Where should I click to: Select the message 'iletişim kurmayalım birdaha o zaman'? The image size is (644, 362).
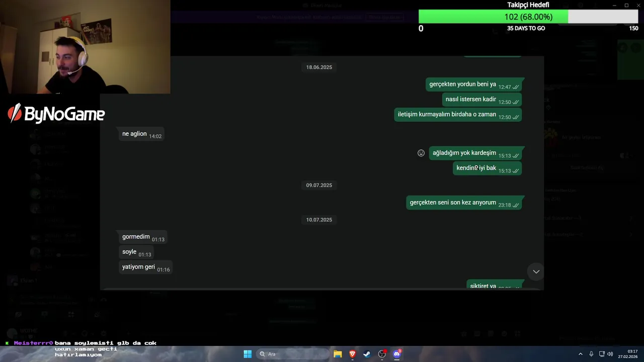(457, 115)
